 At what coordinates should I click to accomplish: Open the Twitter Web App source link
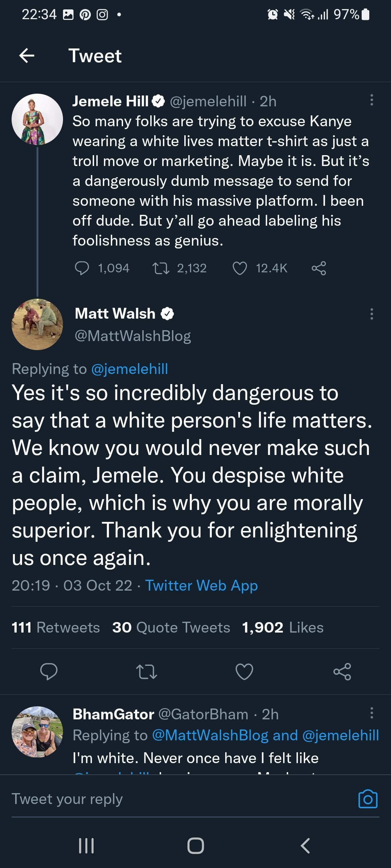(201, 585)
